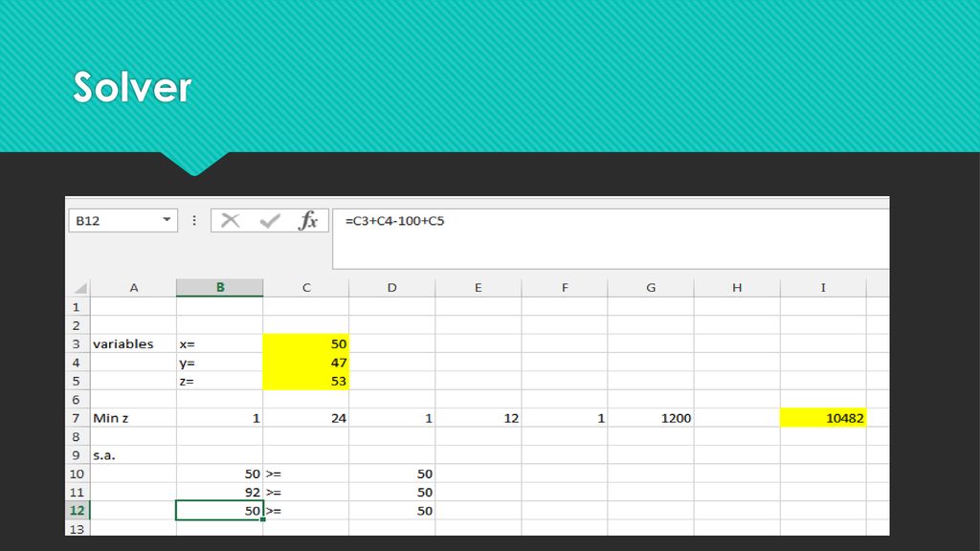Viewport: 980px width, 551px height.
Task: Select row 2 header
Action: pos(77,325)
